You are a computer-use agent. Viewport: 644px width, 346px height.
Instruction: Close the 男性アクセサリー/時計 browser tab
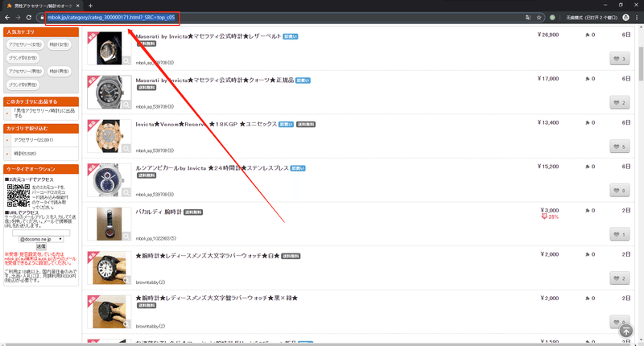[x=77, y=6]
